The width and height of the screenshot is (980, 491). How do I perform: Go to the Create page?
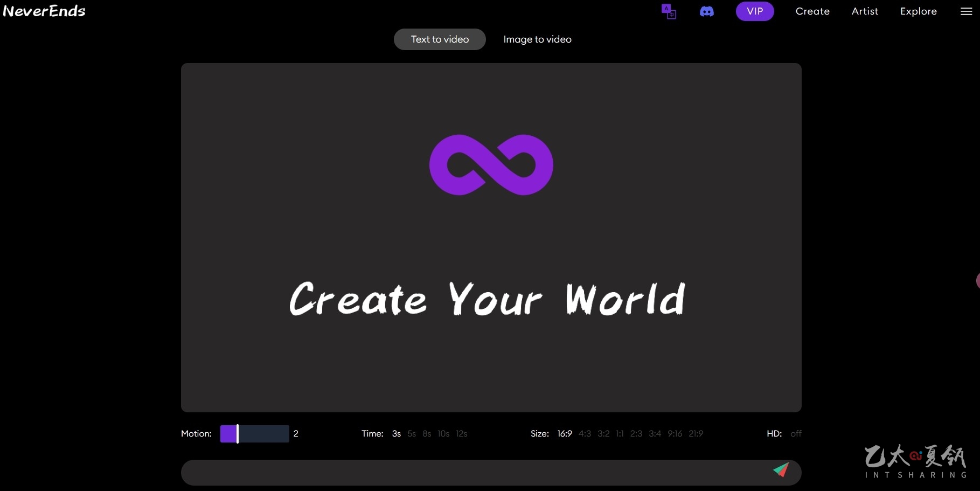812,11
